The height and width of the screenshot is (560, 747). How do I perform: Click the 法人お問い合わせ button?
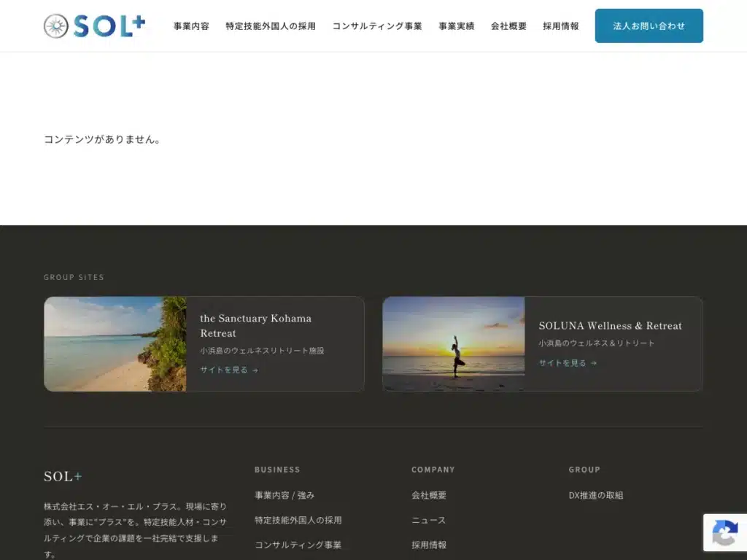tap(649, 26)
